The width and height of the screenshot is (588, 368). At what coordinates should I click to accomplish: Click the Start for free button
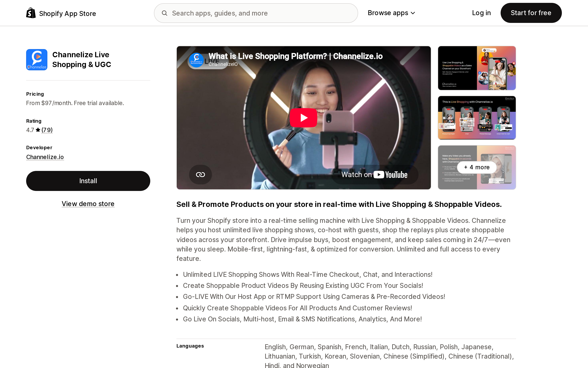coord(531,13)
